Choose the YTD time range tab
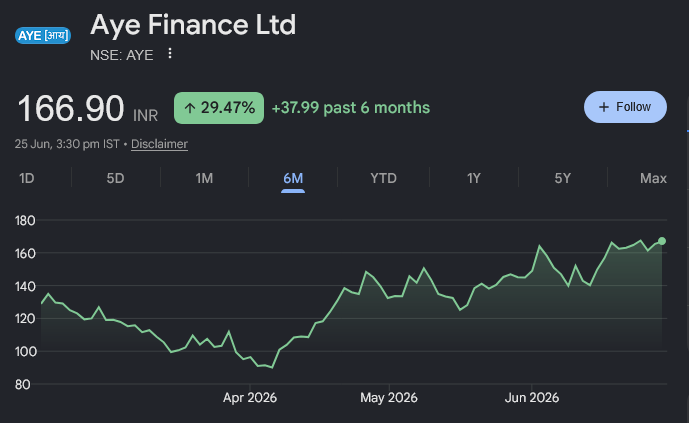 pyautogui.click(x=383, y=178)
